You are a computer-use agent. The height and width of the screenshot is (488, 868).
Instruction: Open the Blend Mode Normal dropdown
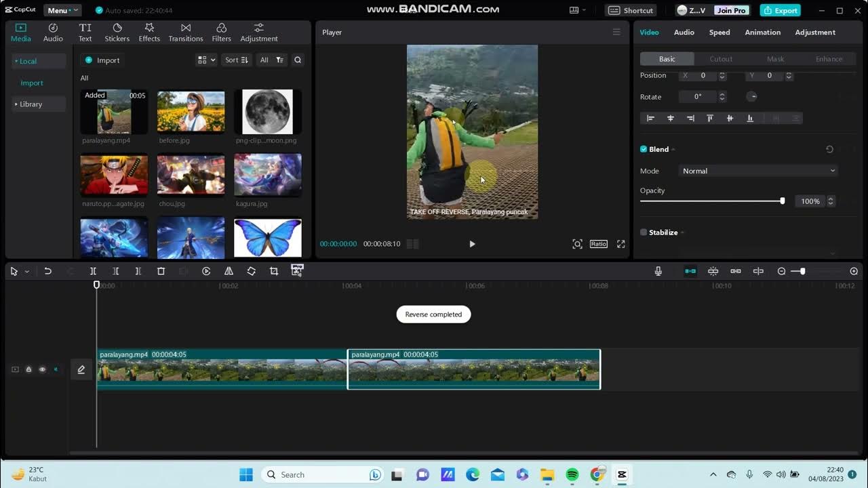pos(759,171)
